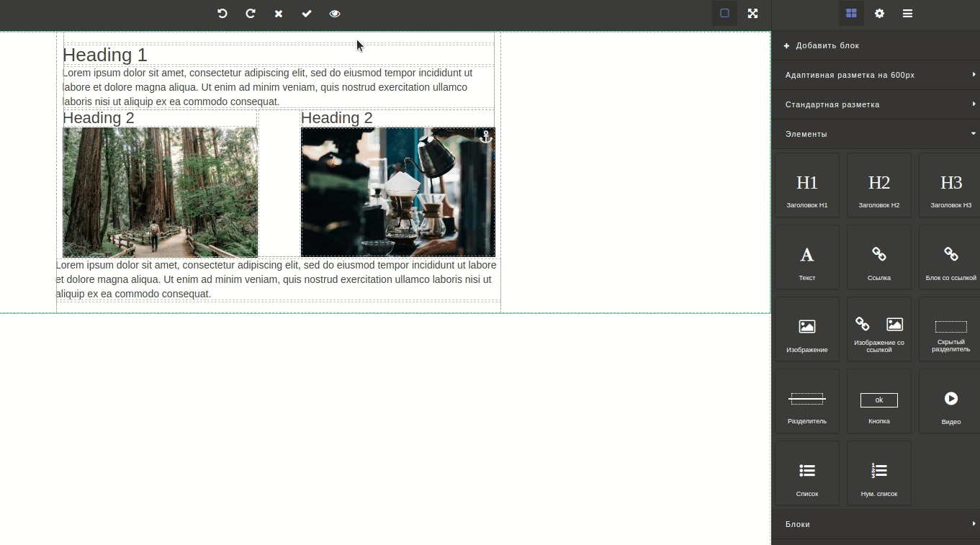This screenshot has height=545, width=980.
Task: Collapse the Элементы section
Action: (876, 134)
